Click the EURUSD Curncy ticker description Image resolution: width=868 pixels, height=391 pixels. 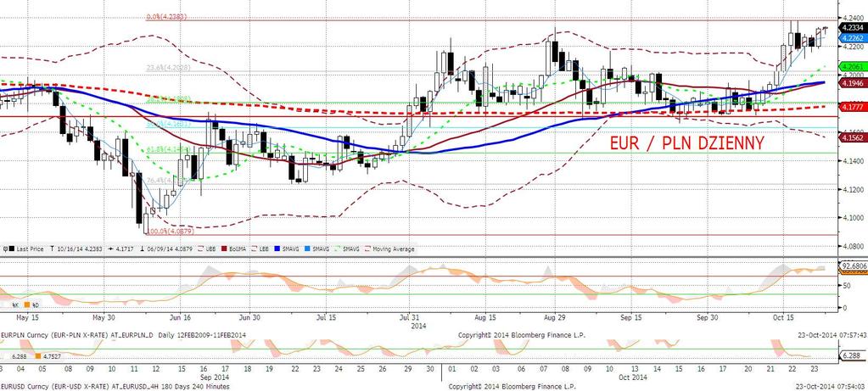[x=115, y=386]
